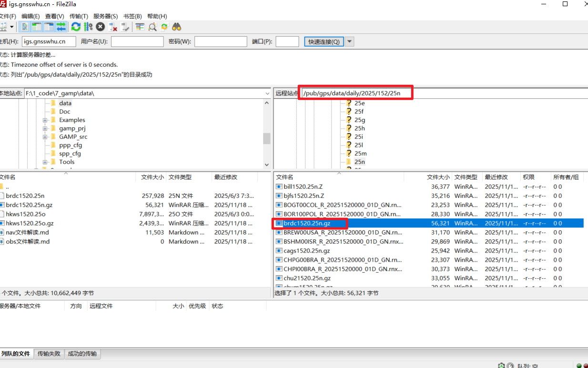Click the 快速连接(Q) button
Image resolution: width=588 pixels, height=368 pixels.
coord(324,41)
